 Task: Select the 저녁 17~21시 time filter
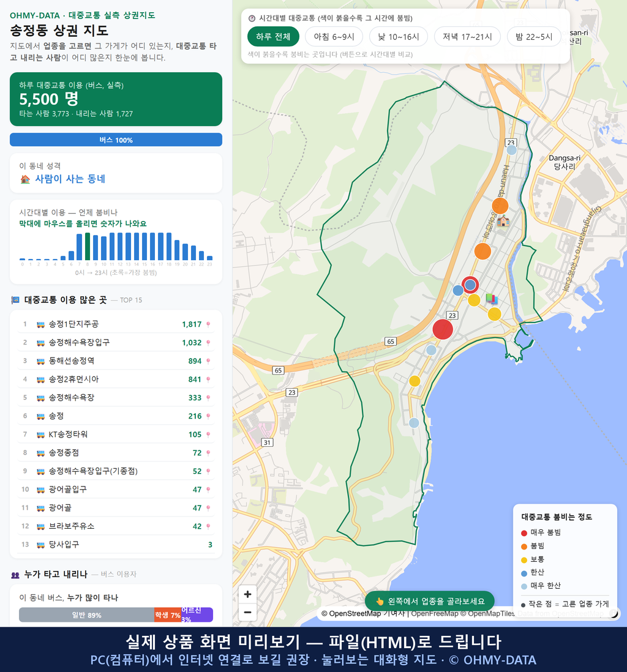[x=467, y=37]
